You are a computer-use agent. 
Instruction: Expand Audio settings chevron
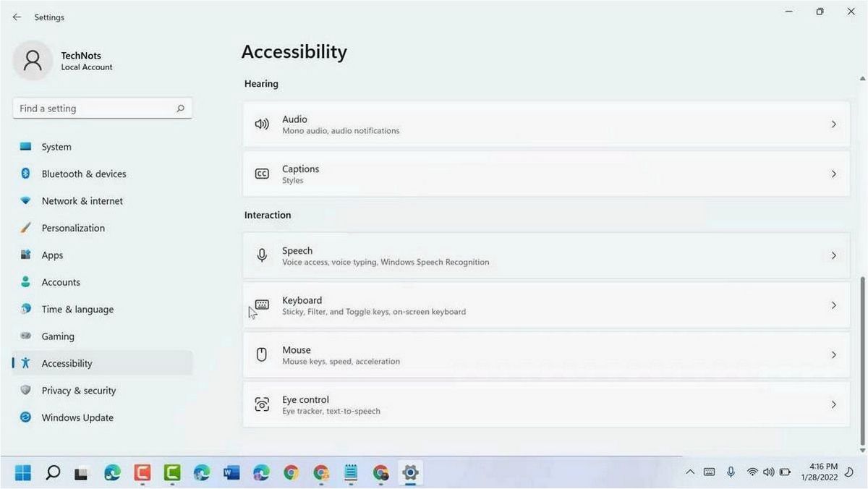point(833,124)
